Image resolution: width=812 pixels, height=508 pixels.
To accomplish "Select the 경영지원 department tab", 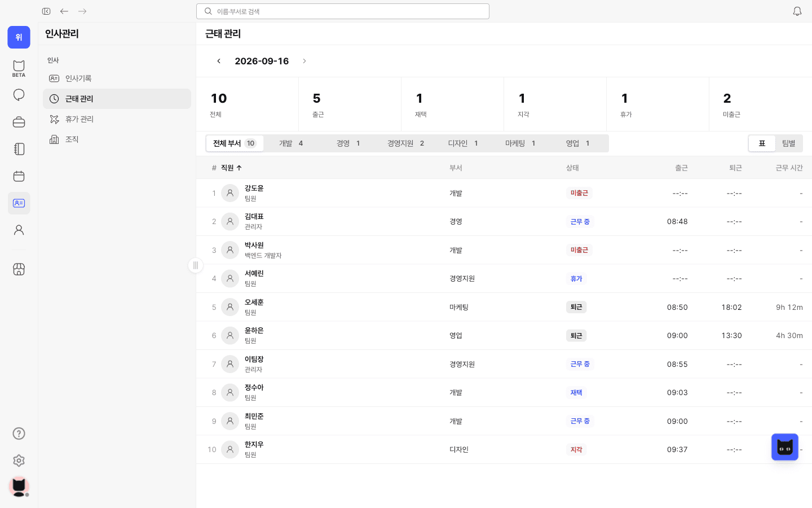I will coord(405,143).
